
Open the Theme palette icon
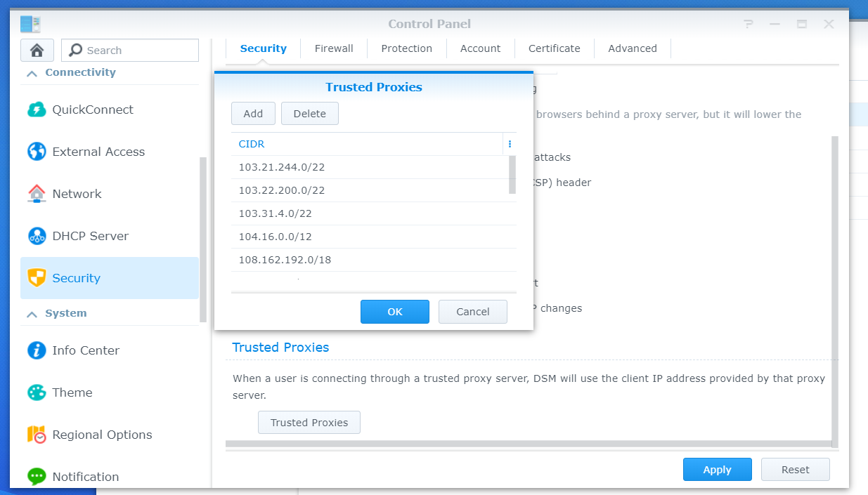(x=37, y=392)
